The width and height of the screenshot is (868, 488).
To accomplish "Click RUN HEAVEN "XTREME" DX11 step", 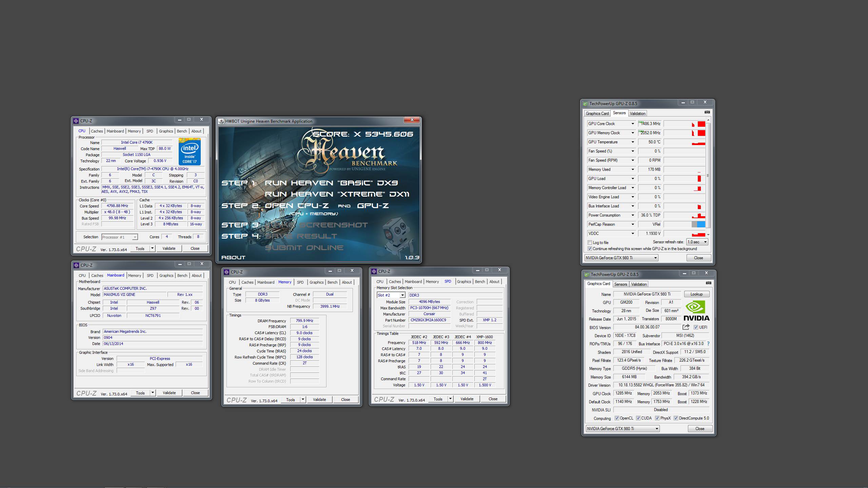I will (x=337, y=194).
